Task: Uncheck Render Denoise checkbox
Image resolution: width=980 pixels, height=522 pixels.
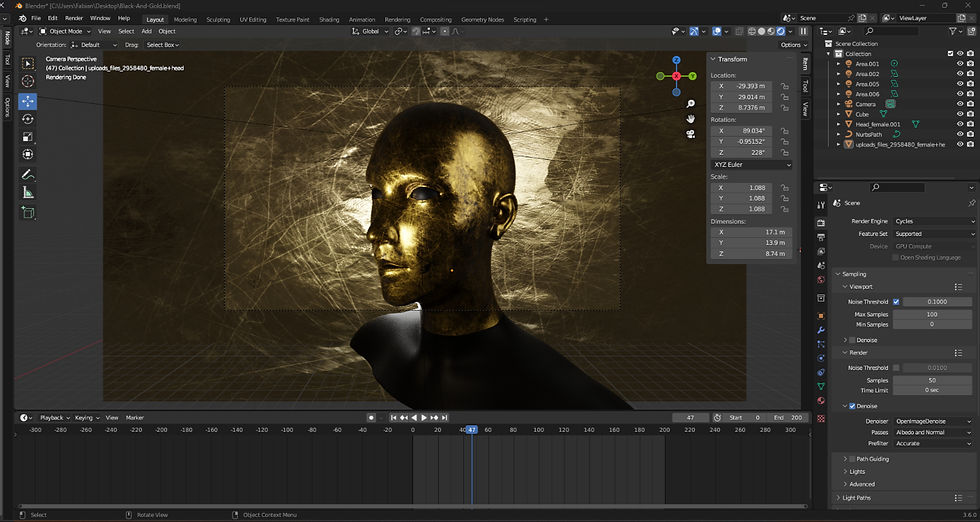Action: 852,406
